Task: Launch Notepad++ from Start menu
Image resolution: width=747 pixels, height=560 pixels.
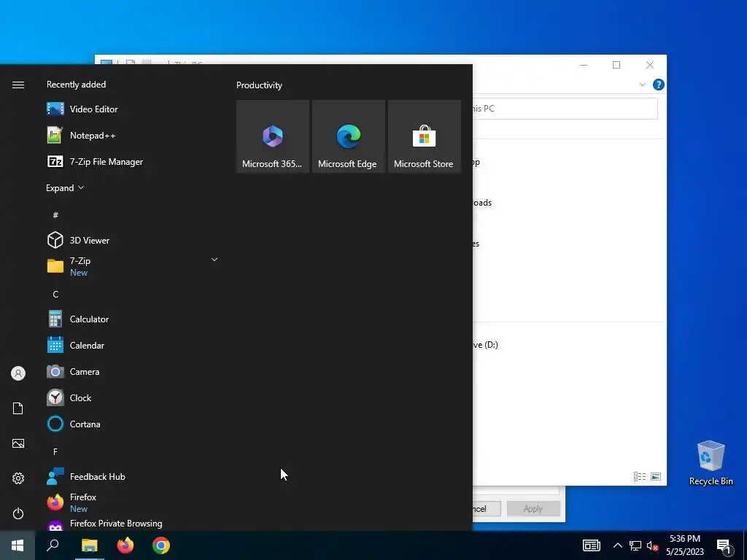Action: click(x=133, y=135)
